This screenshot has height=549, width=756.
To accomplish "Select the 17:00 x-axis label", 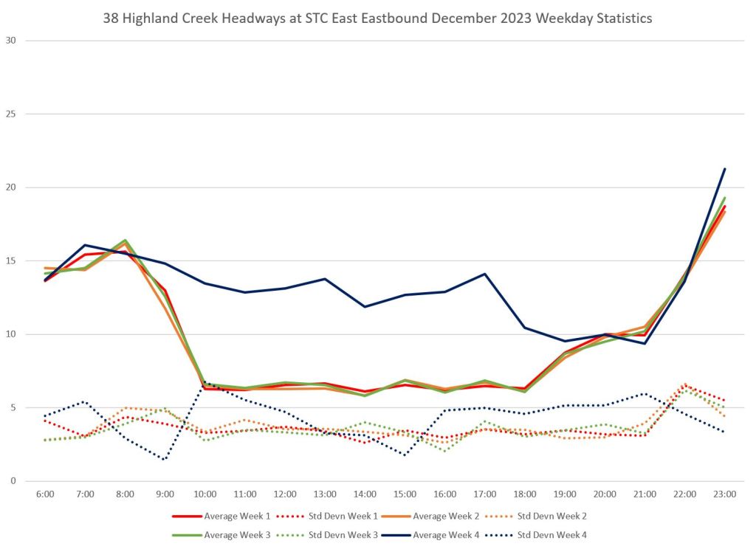I will tap(484, 494).
